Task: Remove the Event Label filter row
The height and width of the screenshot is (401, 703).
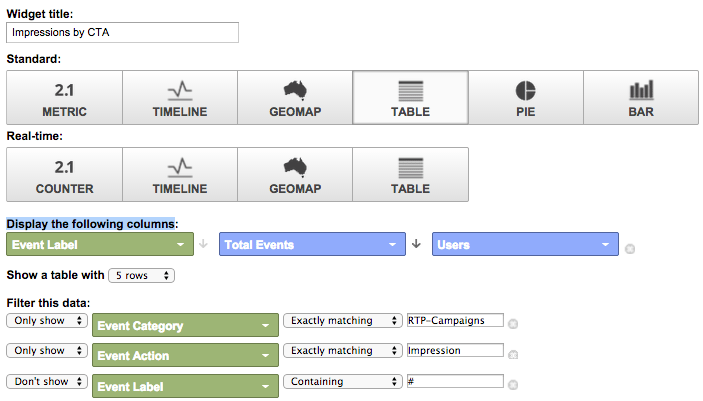Action: 513,385
